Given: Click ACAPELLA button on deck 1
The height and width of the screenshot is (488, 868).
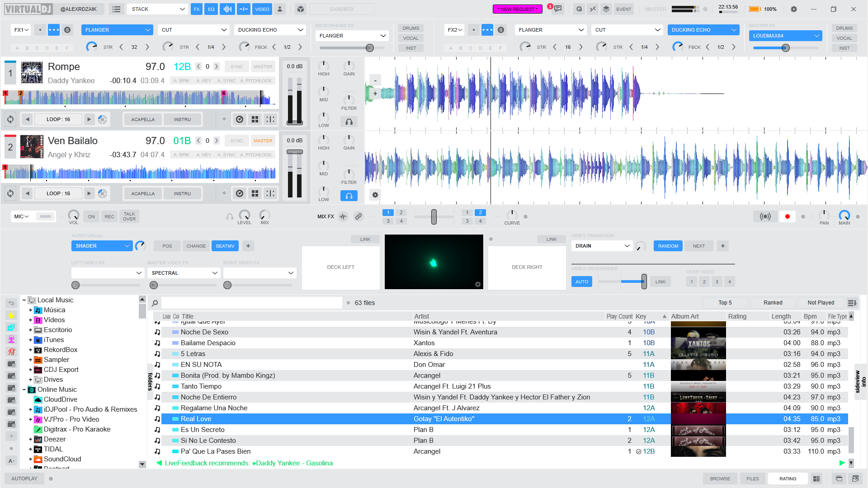Looking at the screenshot, I should click(x=143, y=119).
